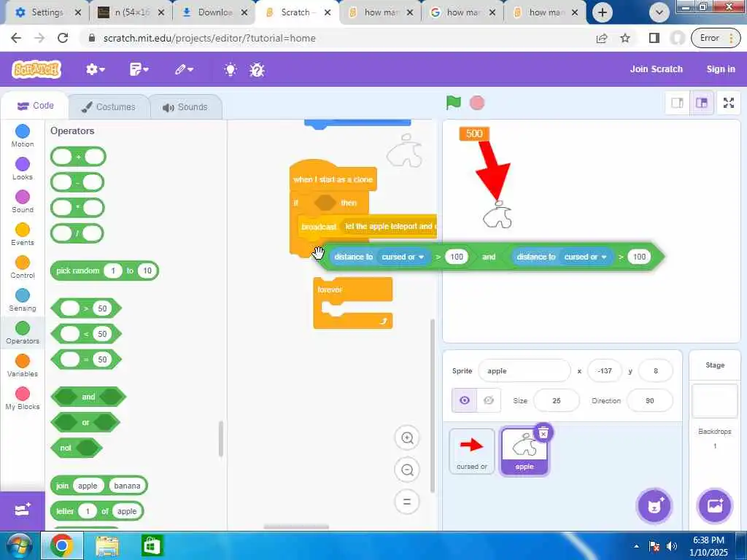Hide the sprite with crossed eye icon
The height and width of the screenshot is (560, 747).
click(488, 400)
